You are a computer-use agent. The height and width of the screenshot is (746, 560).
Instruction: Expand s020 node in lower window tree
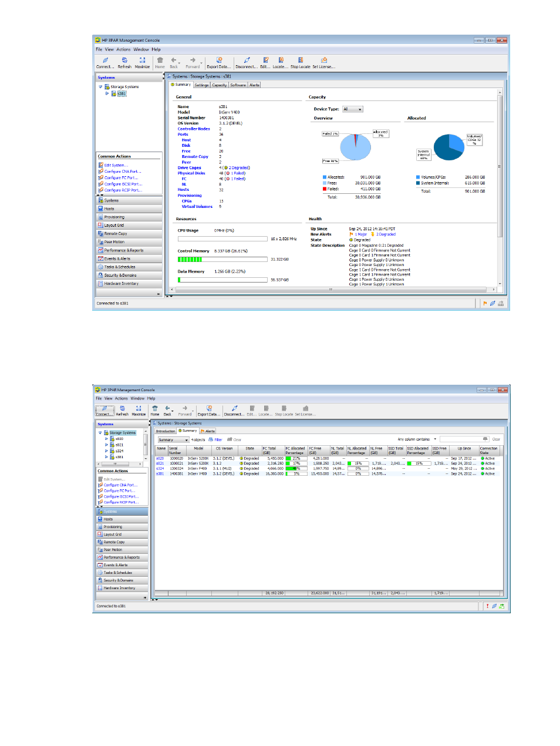[x=106, y=439]
